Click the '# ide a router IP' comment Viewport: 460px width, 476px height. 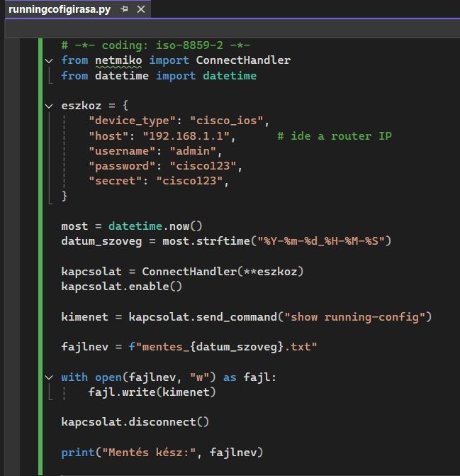(335, 136)
